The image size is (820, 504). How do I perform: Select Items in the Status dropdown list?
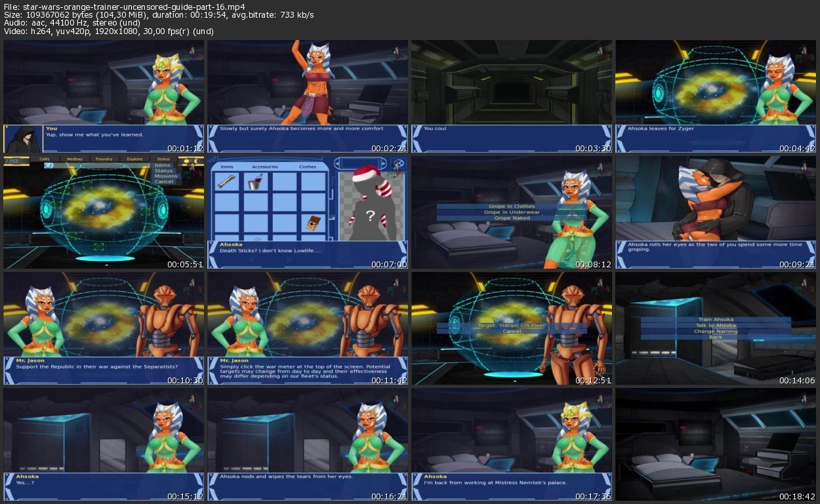click(162, 165)
